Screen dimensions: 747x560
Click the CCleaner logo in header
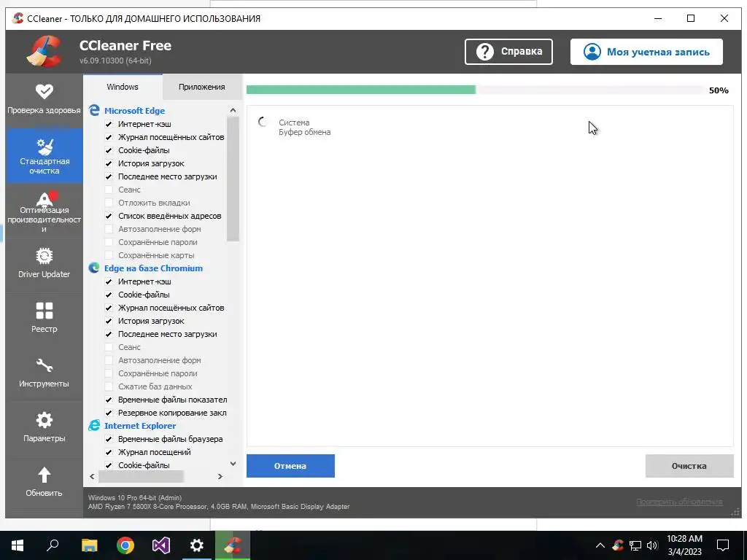[44, 52]
